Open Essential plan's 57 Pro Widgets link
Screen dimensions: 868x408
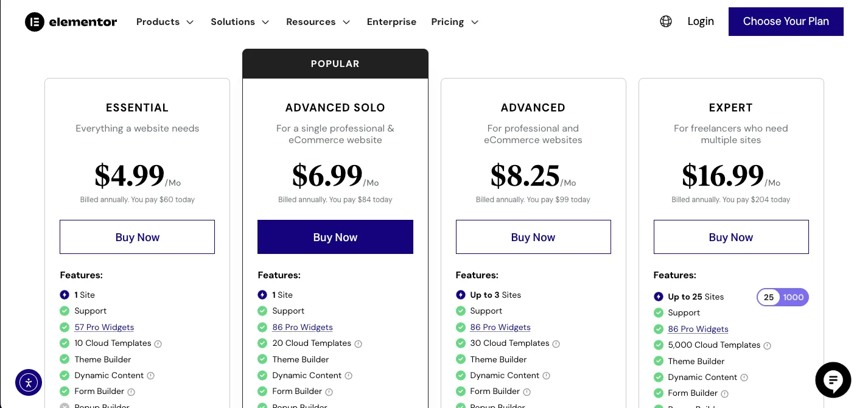tap(104, 327)
